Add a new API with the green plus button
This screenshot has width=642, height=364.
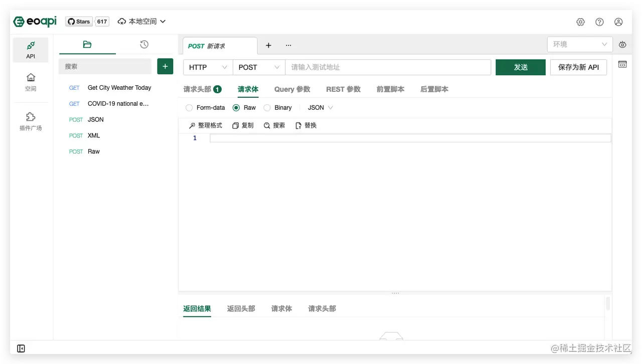(x=165, y=66)
